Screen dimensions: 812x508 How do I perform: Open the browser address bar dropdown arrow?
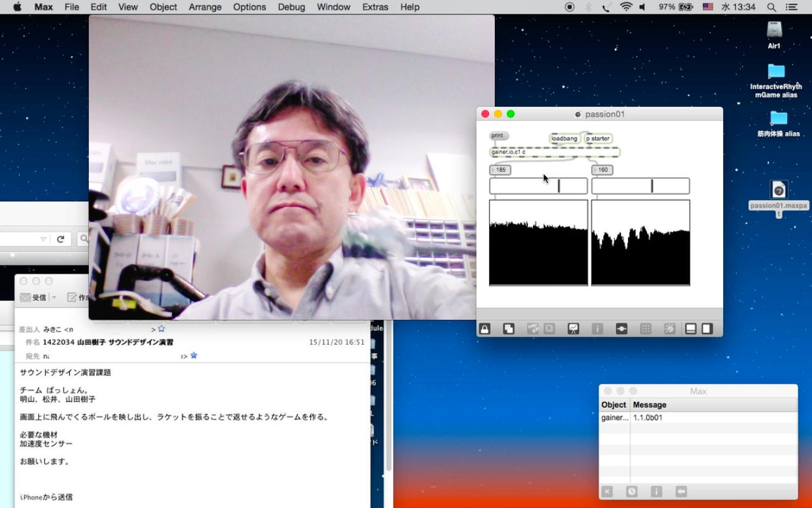click(43, 239)
